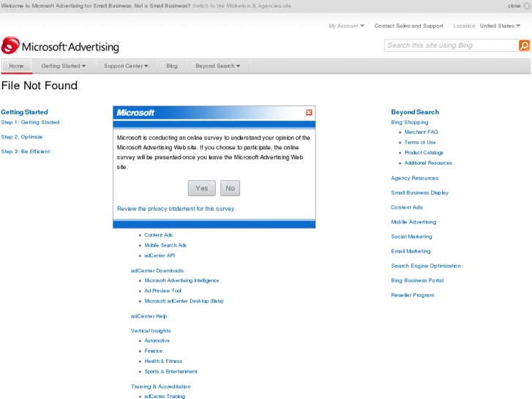The image size is (532, 399).
Task: Open Microsoft adCenter Desktop (Beta) link
Action: tap(184, 301)
